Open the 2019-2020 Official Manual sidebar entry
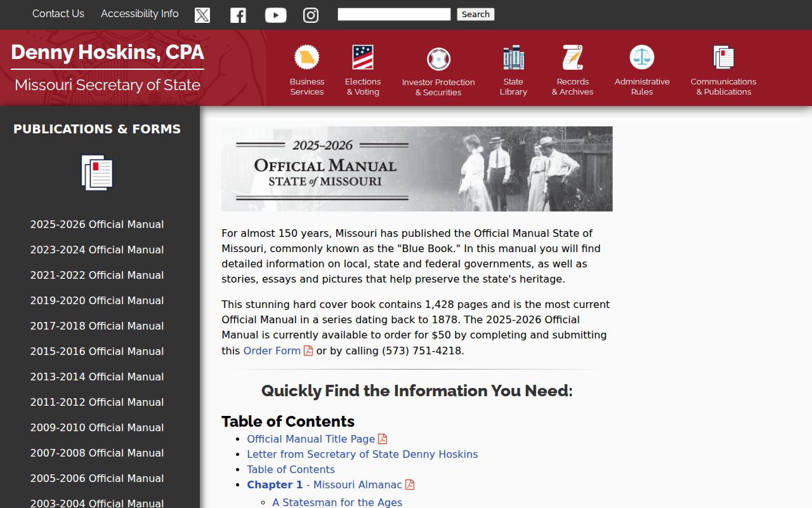812x508 pixels. pyautogui.click(x=97, y=300)
